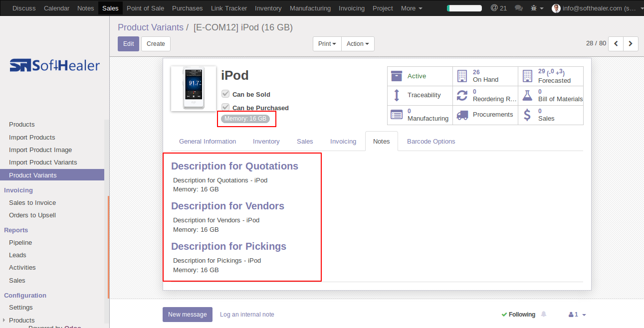The width and height of the screenshot is (644, 328).
Task: Open Project in top menu
Action: [x=383, y=8]
